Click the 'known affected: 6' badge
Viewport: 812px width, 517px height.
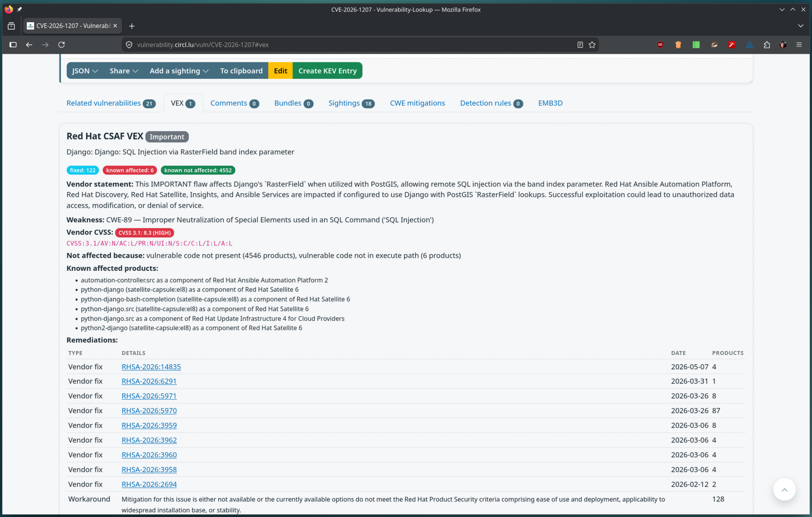(130, 170)
